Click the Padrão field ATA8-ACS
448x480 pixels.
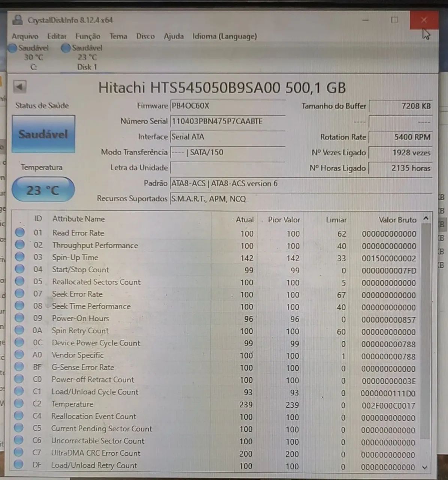click(x=301, y=183)
